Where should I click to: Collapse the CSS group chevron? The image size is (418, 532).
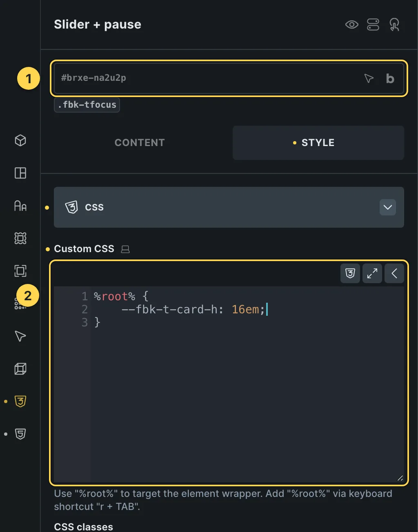coord(388,207)
